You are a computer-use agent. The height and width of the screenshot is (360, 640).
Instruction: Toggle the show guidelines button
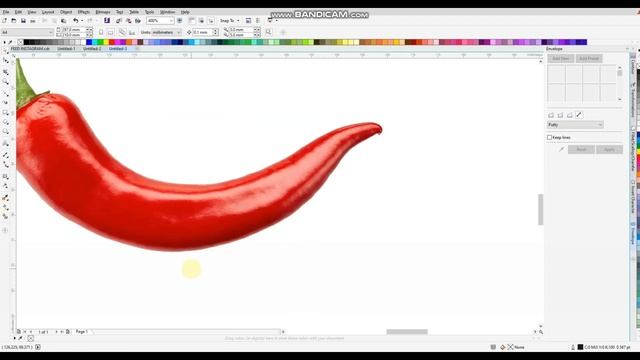211,20
